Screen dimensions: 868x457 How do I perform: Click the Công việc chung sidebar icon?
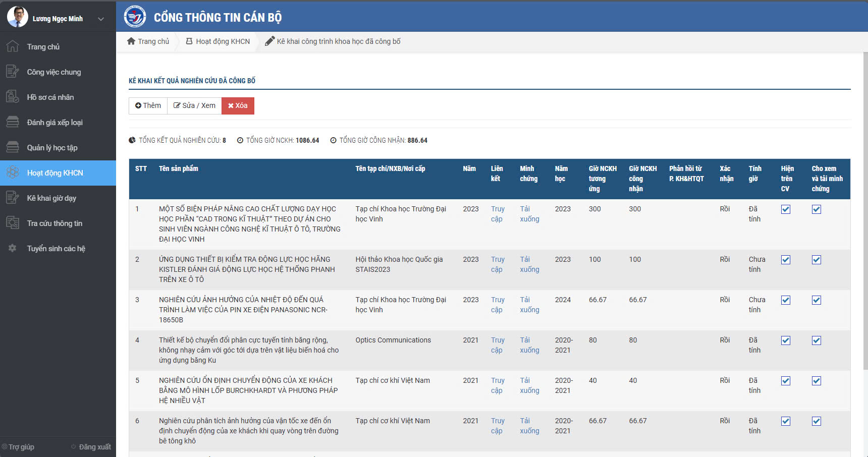13,72
